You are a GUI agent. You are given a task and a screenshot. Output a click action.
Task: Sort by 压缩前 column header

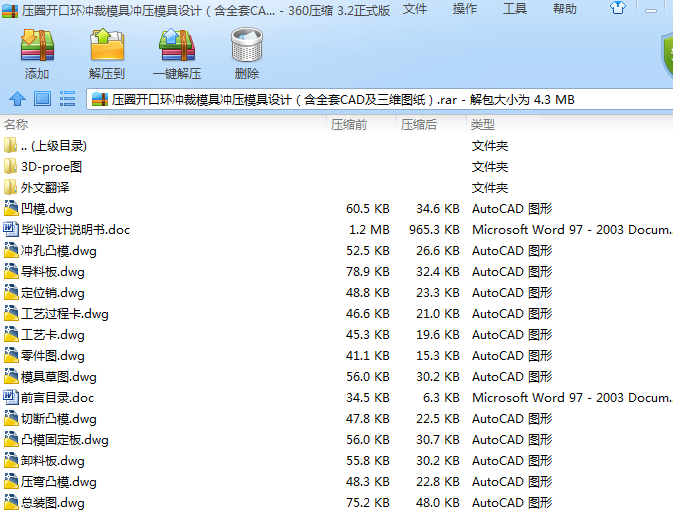[x=361, y=125]
